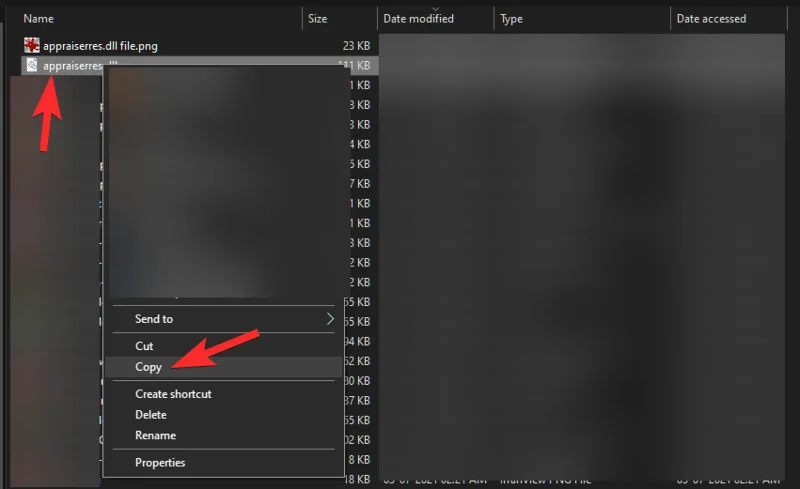Open the Send to submenu
This screenshot has height=489, width=800.
coord(223,319)
